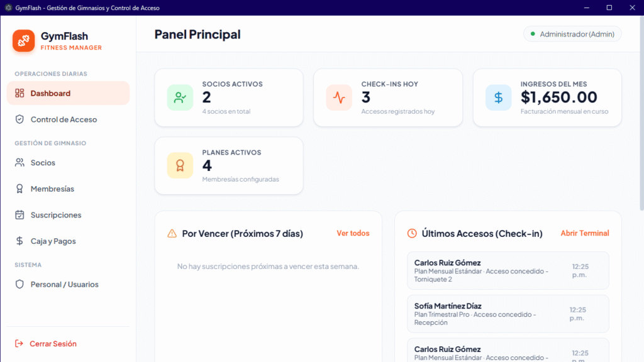Image resolution: width=644 pixels, height=362 pixels.
Task: Click the Panel Principal heading
Action: 197,35
